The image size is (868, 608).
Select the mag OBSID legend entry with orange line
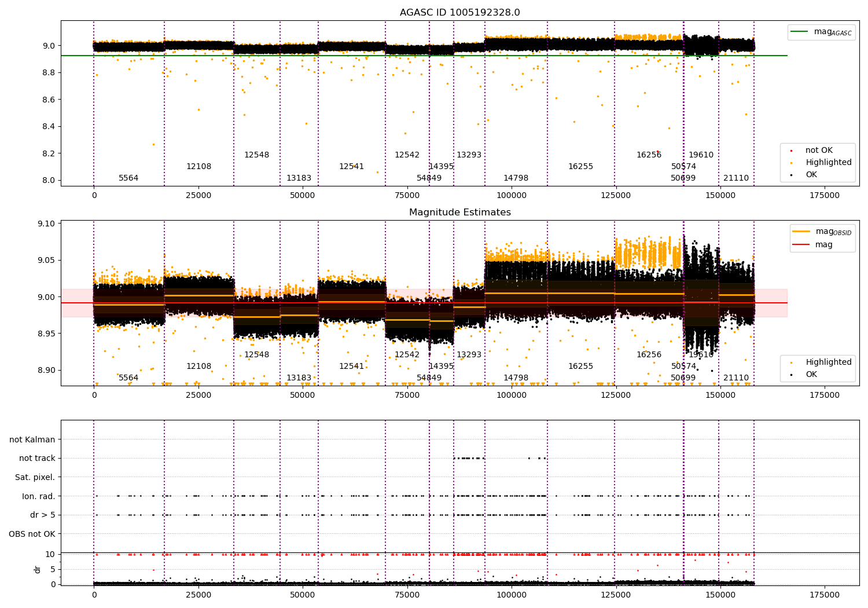[822, 232]
